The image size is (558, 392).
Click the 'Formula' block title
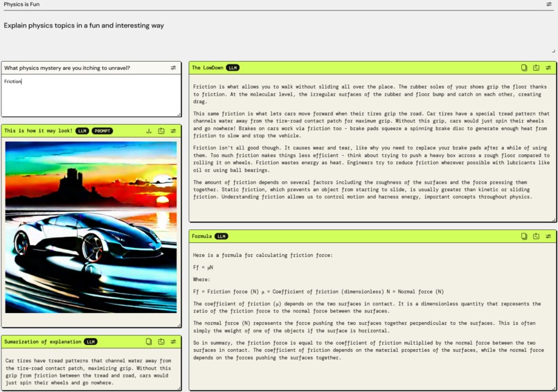click(201, 236)
